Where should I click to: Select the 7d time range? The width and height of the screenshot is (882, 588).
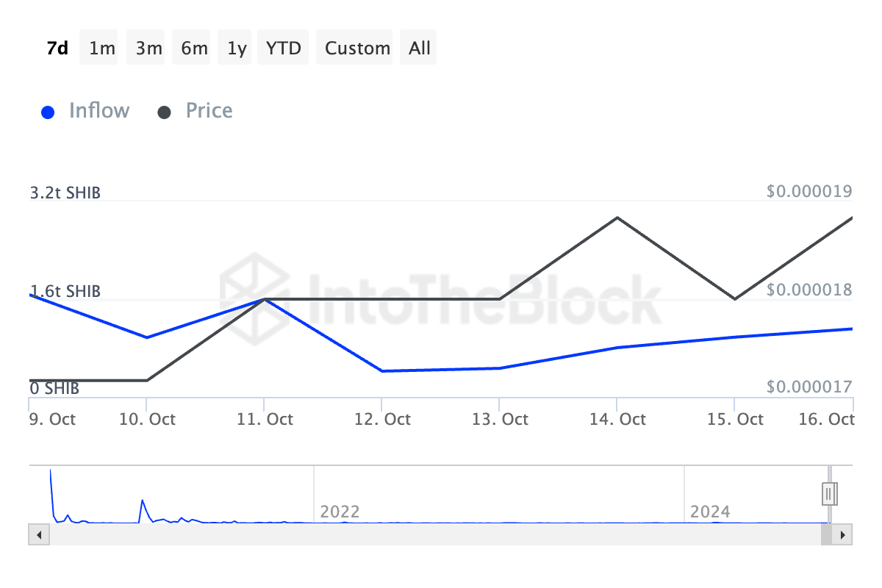[x=57, y=48]
